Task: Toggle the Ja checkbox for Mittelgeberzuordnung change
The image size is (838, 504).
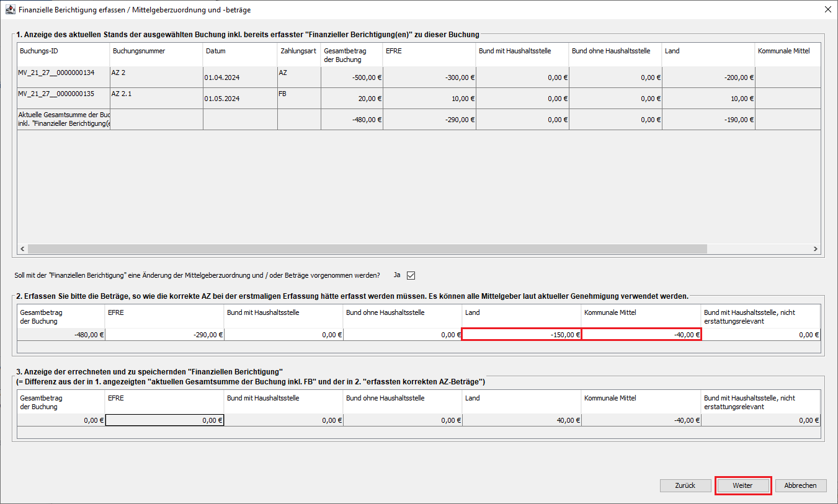Action: [411, 275]
